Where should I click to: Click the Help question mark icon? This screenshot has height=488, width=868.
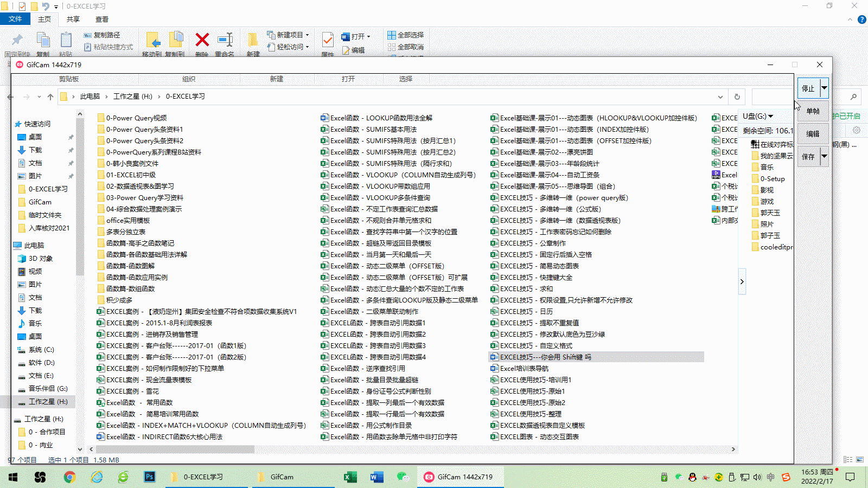click(x=861, y=20)
